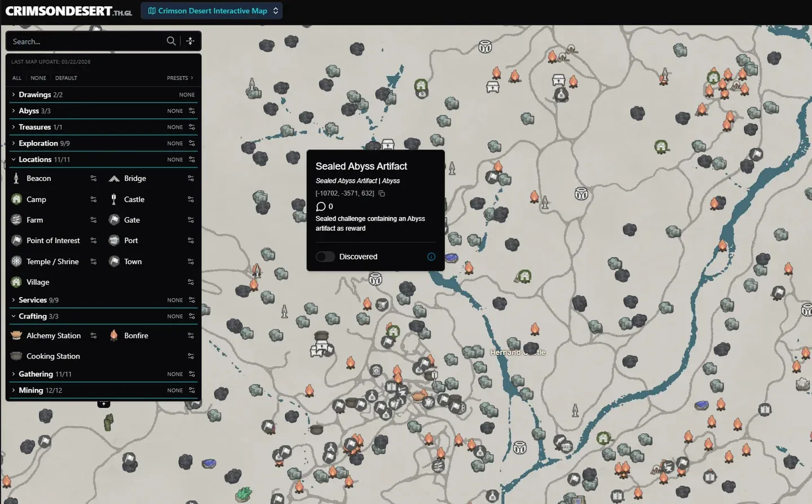
Task: Click the locate crosshair icon beside search
Action: 190,41
